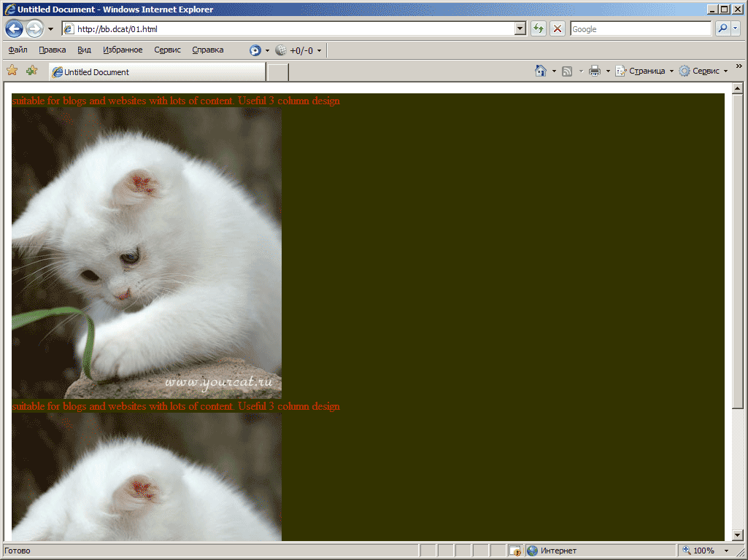This screenshot has height=560, width=748.
Task: Open the Страница command bar menu
Action: pyautogui.click(x=644, y=71)
